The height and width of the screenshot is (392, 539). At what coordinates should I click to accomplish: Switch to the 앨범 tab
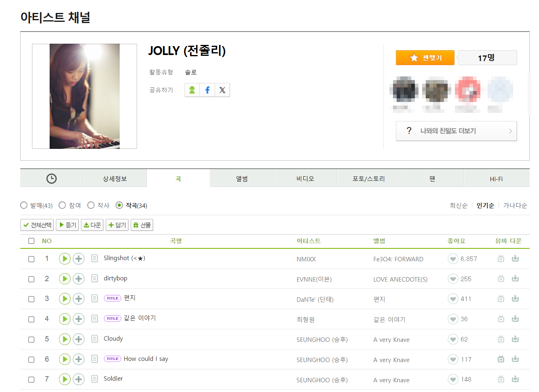(242, 178)
